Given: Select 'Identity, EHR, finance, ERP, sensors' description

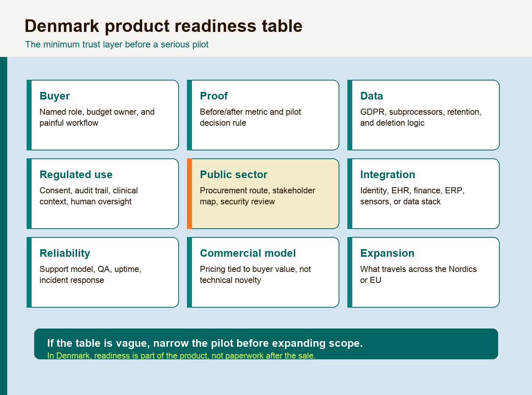Looking at the screenshot, I should pos(412,196).
